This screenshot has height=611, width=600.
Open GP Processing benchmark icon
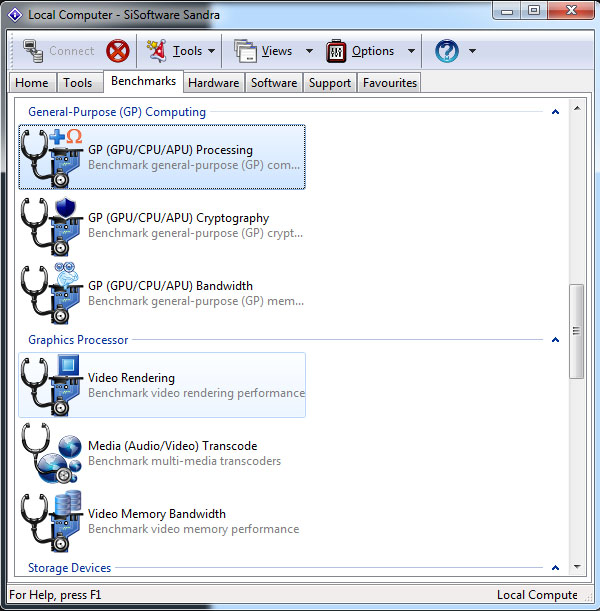pyautogui.click(x=52, y=157)
